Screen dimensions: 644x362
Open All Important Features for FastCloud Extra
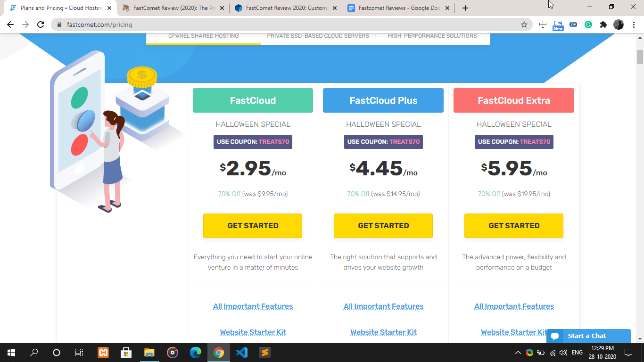coord(514,306)
